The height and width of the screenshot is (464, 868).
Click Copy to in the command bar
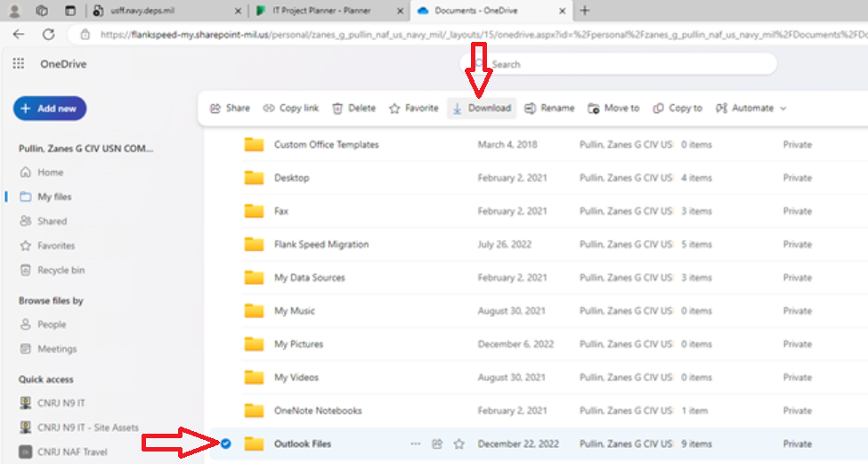(x=677, y=108)
